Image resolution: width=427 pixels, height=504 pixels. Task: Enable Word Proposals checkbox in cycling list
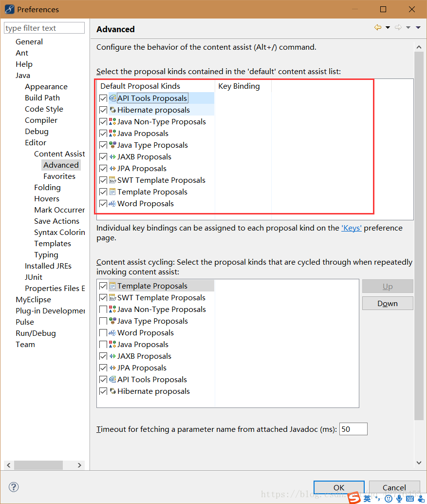tap(103, 333)
